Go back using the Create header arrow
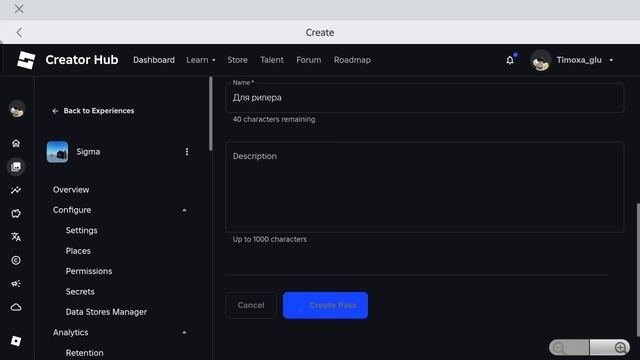This screenshot has width=640, height=360. coord(19,33)
